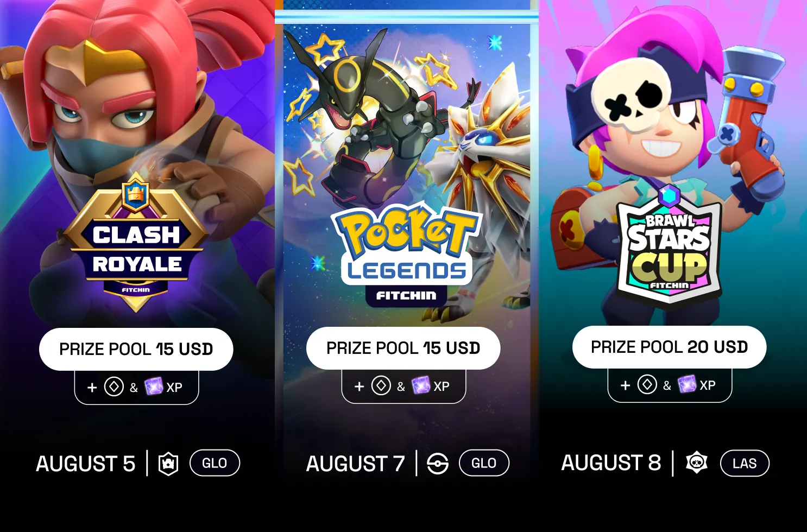Click the purple XP crystal icon in Pocket Legends card

pos(421,385)
